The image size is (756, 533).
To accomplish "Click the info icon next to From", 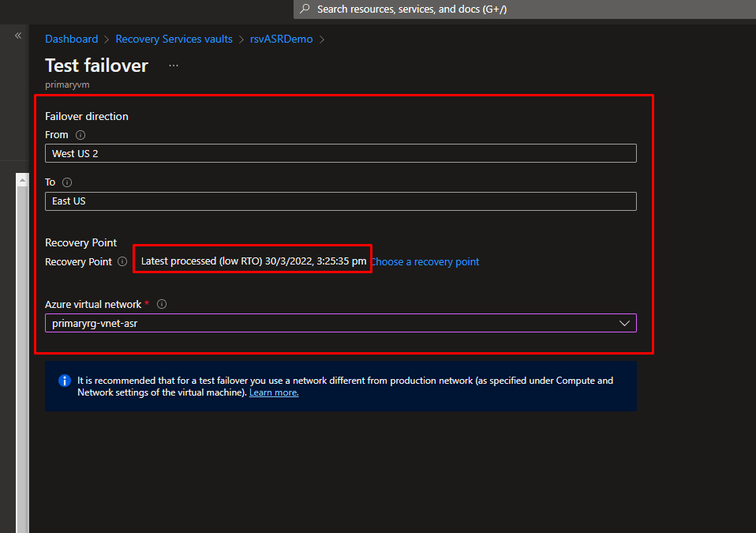I will (80, 135).
